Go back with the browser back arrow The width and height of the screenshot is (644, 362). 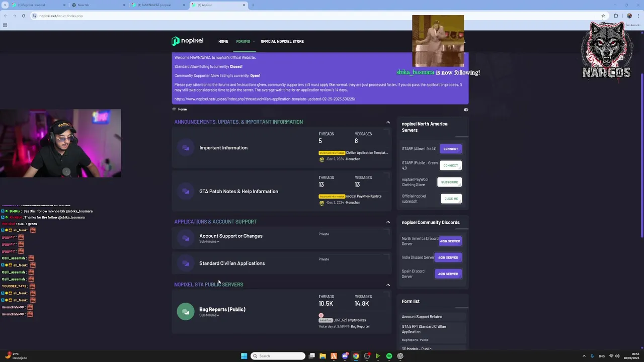(x=5, y=16)
